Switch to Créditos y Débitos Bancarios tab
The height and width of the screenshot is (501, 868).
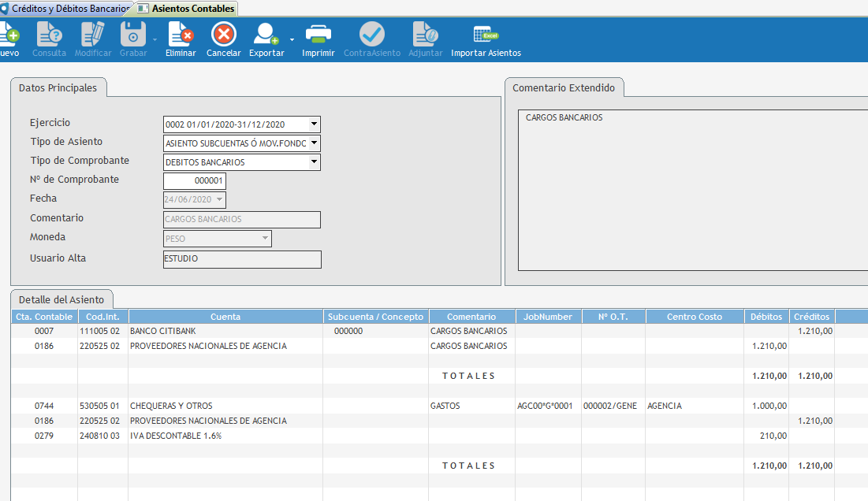[66, 8]
